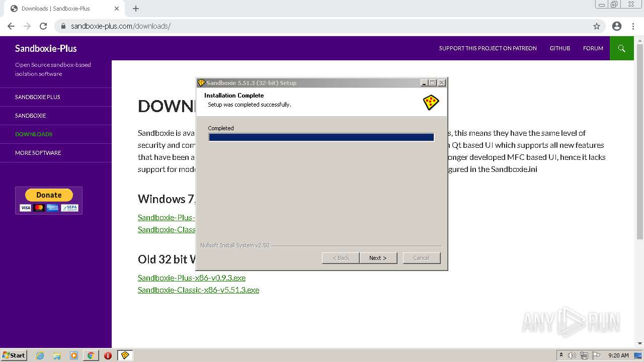Open the Chrome profile avatar icon
Image resolution: width=644 pixels, height=362 pixels.
(617, 26)
